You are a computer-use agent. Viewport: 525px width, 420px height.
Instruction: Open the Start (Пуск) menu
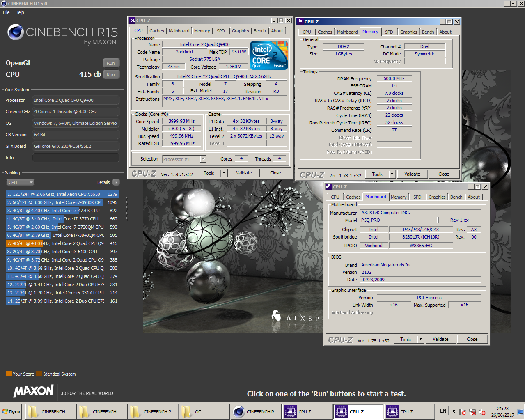pos(11,411)
